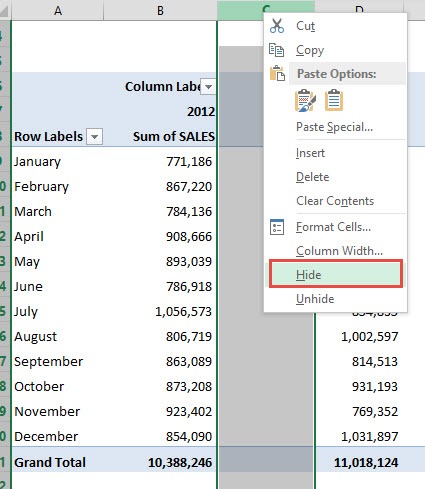Viewport: 425px width, 489px height.
Task: Click the Cut scissors icon
Action: point(277,26)
